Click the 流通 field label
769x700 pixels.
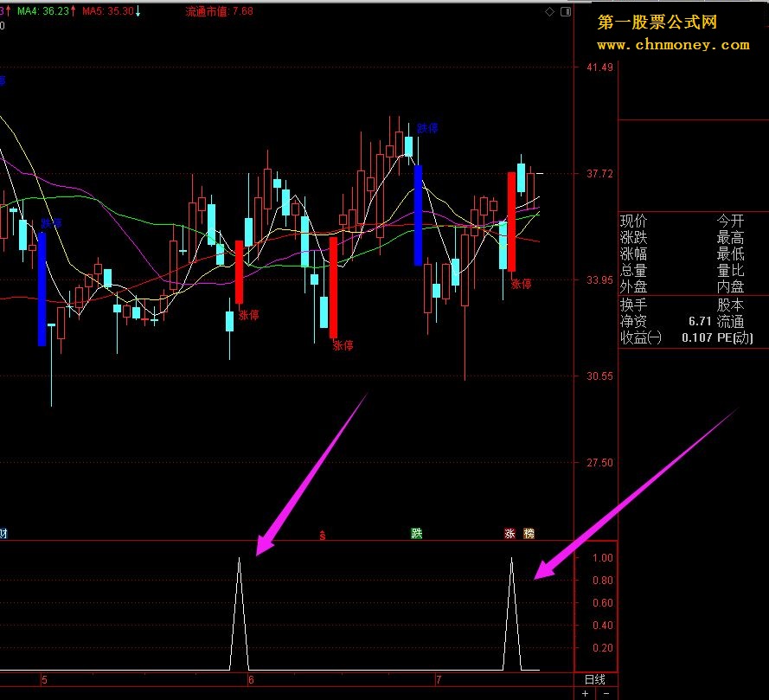coord(730,321)
